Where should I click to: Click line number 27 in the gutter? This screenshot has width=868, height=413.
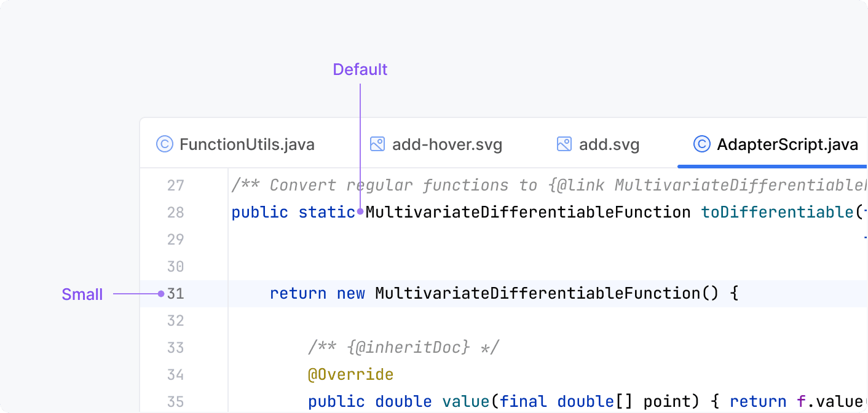[176, 186]
